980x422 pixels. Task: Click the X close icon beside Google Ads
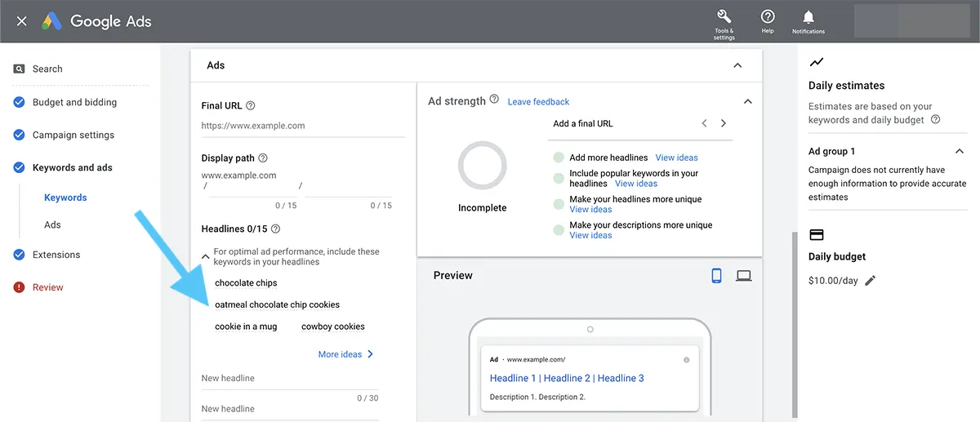[x=22, y=21]
